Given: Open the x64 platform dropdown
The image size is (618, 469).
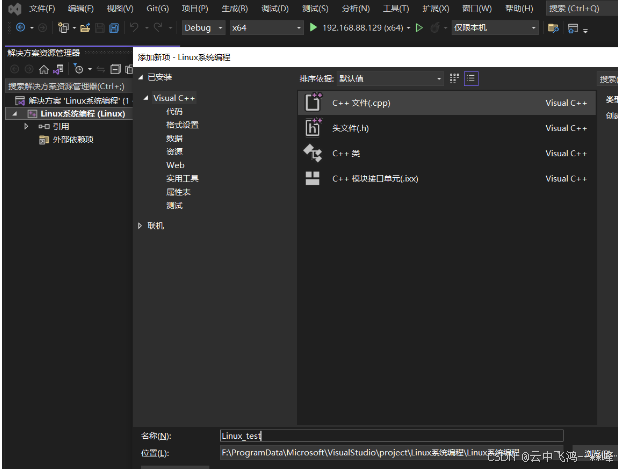Looking at the screenshot, I should click(x=267, y=28).
